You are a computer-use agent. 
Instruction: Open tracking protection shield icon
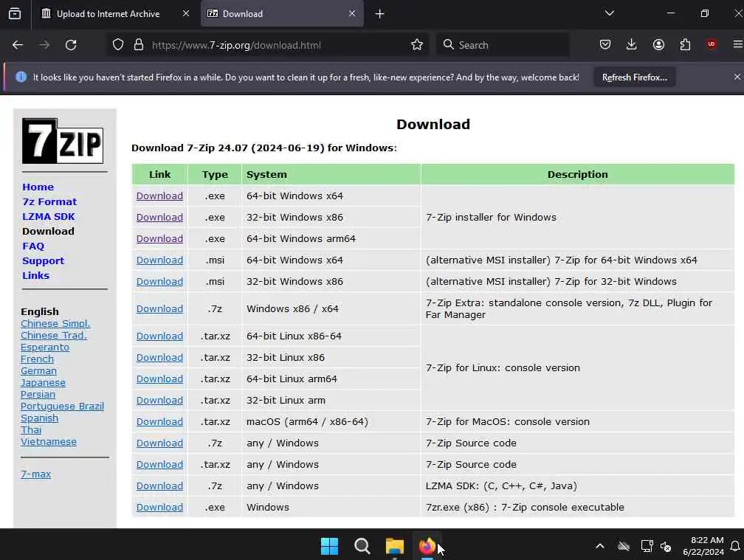pos(117,44)
